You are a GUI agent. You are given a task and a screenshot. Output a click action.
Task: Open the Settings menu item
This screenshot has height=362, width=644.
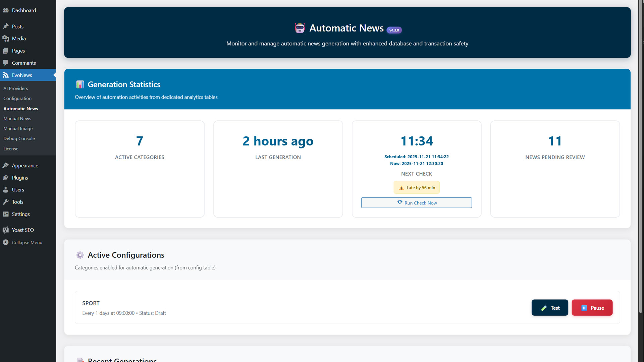tap(20, 214)
